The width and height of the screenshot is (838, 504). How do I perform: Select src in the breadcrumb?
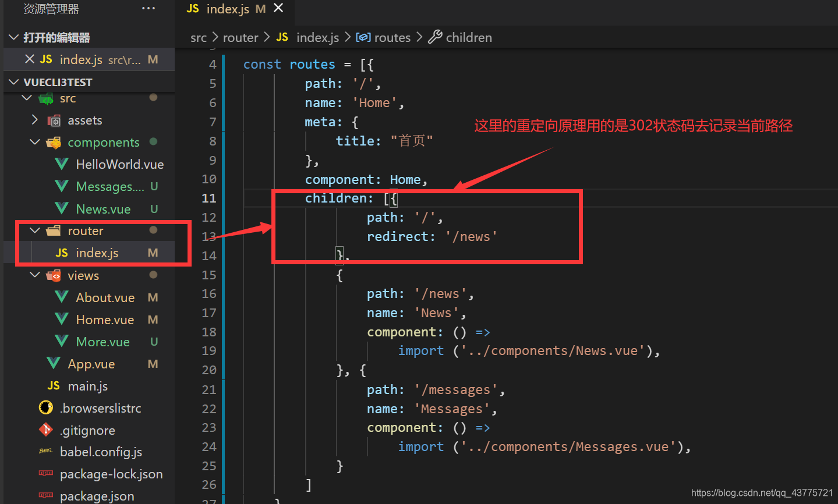coord(199,38)
